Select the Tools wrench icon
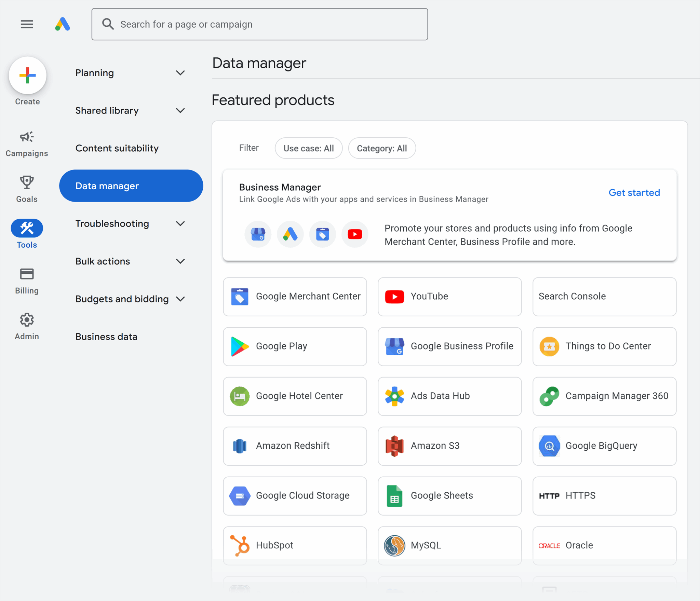 click(27, 228)
